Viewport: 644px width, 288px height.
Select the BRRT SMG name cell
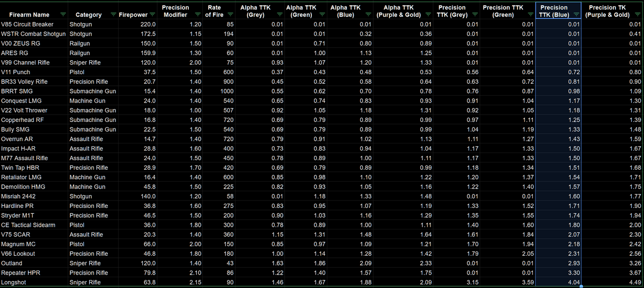tap(34, 91)
